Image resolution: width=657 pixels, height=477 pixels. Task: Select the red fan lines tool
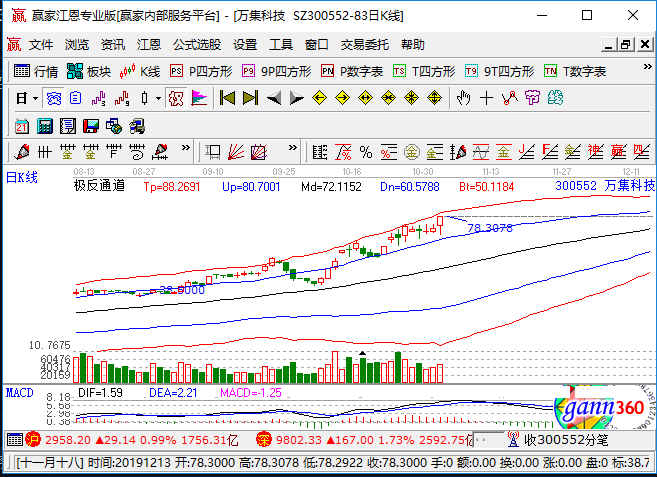coord(236,152)
